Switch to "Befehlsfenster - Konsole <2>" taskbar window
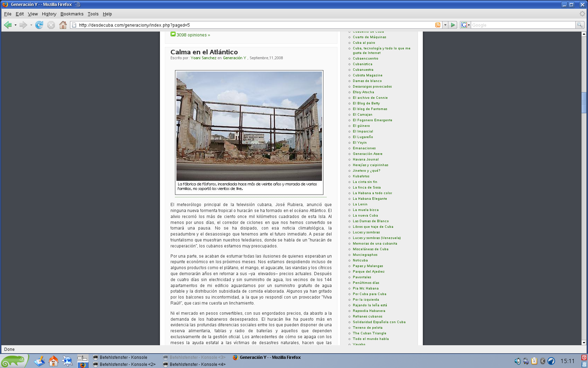This screenshot has height=368, width=588. tap(127, 364)
